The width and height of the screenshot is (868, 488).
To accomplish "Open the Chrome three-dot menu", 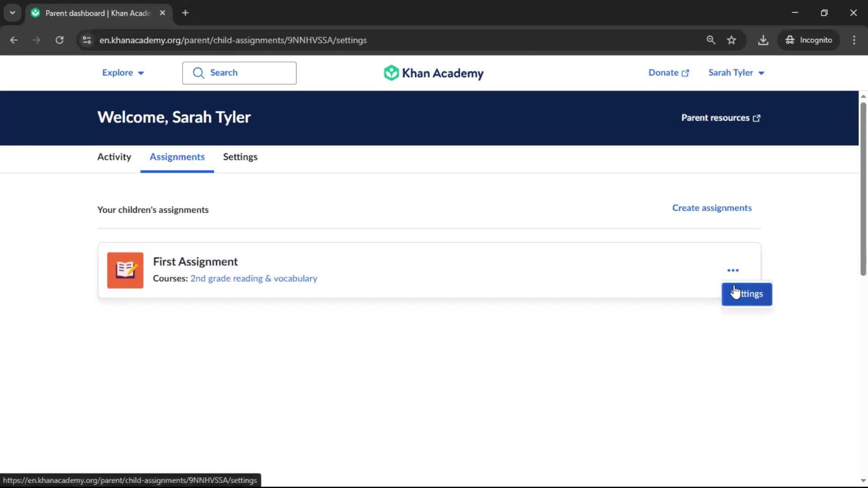I will (x=854, y=40).
